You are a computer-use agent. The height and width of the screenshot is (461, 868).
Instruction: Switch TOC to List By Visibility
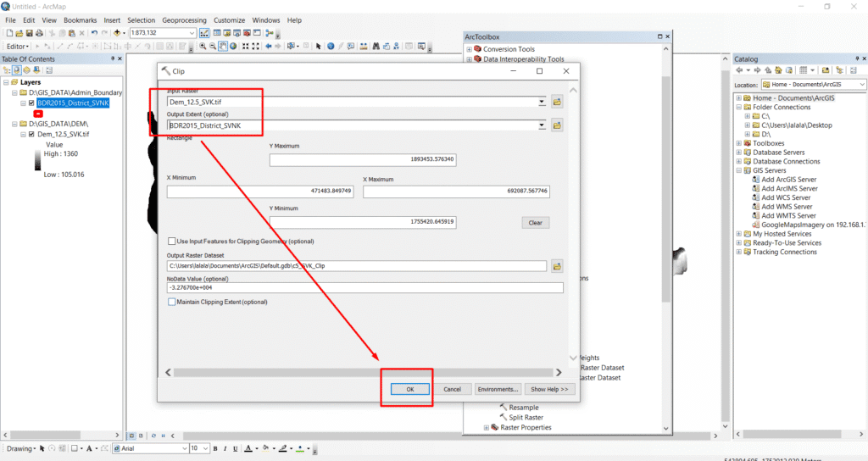click(26, 70)
